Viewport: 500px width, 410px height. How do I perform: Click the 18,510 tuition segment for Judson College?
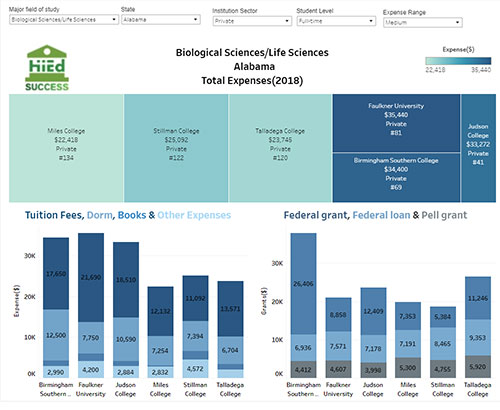click(126, 280)
